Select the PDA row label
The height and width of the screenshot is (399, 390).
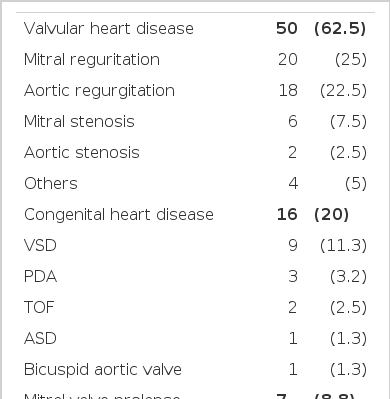click(x=40, y=276)
